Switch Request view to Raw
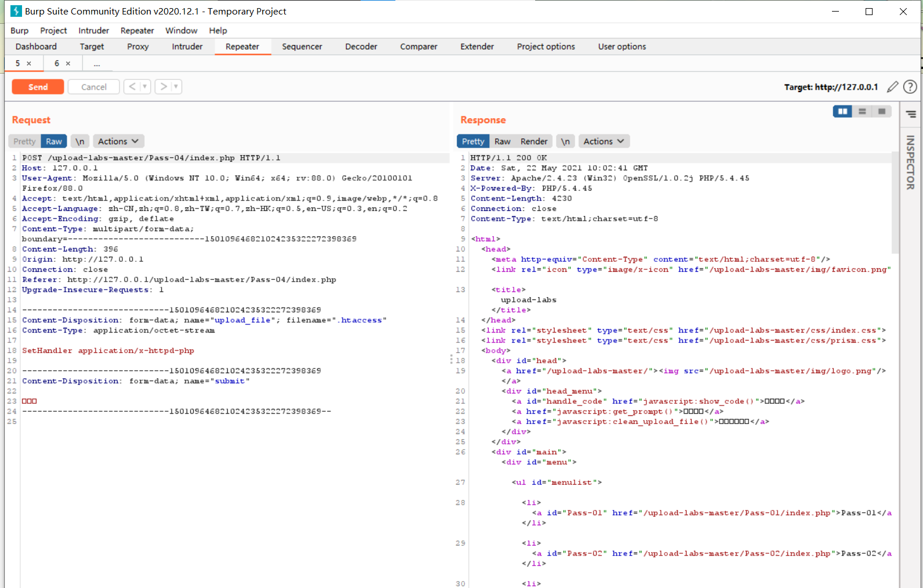 [54, 141]
